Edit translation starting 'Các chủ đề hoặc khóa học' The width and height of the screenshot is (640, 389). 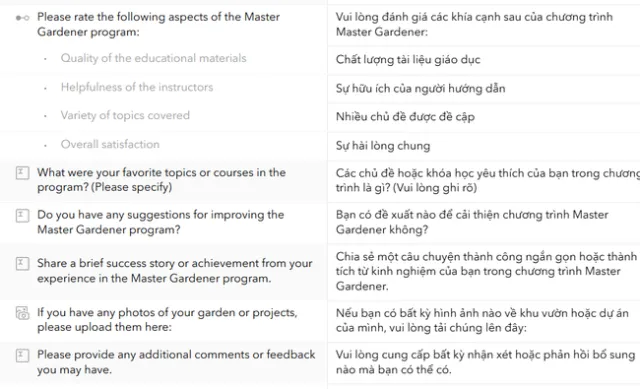pyautogui.click(x=484, y=181)
